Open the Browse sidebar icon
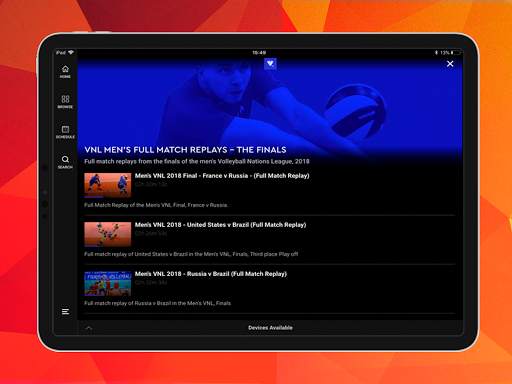Viewport: 512px width, 384px height. [65, 101]
